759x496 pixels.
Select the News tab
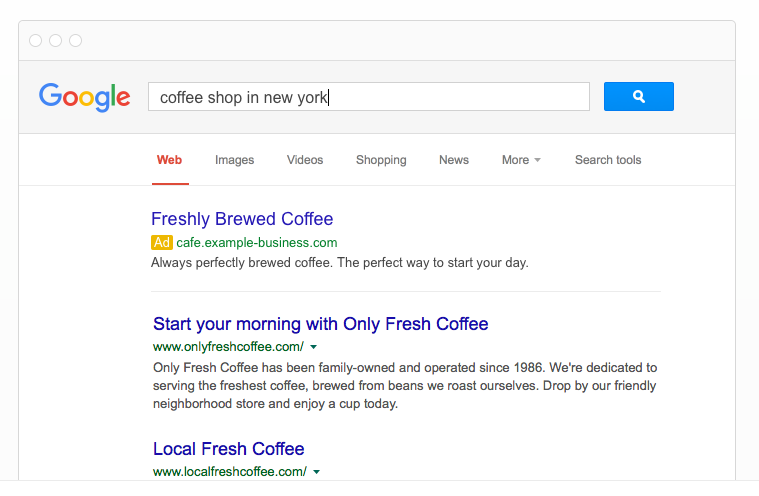coord(454,160)
